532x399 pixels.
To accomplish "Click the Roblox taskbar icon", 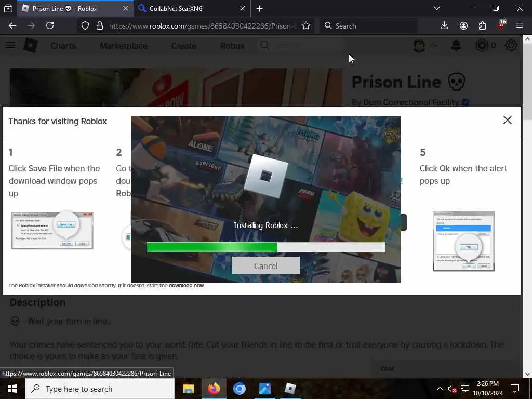I will tap(290, 389).
